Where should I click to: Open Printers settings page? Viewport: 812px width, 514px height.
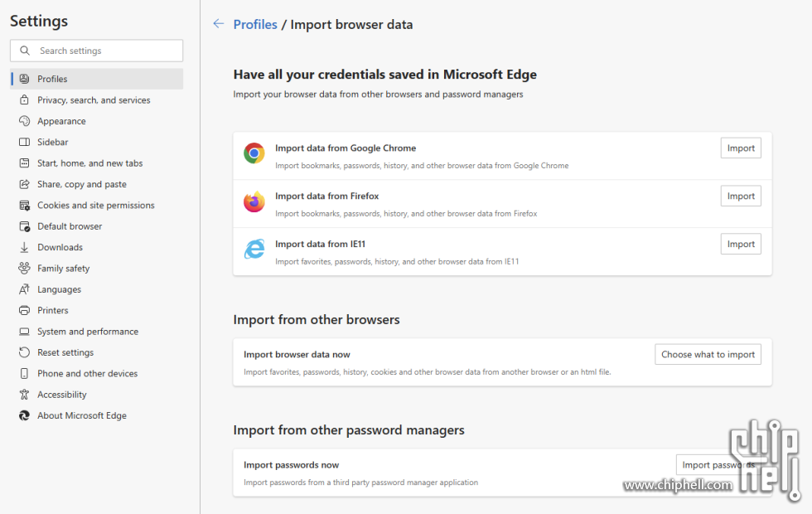click(x=96, y=310)
